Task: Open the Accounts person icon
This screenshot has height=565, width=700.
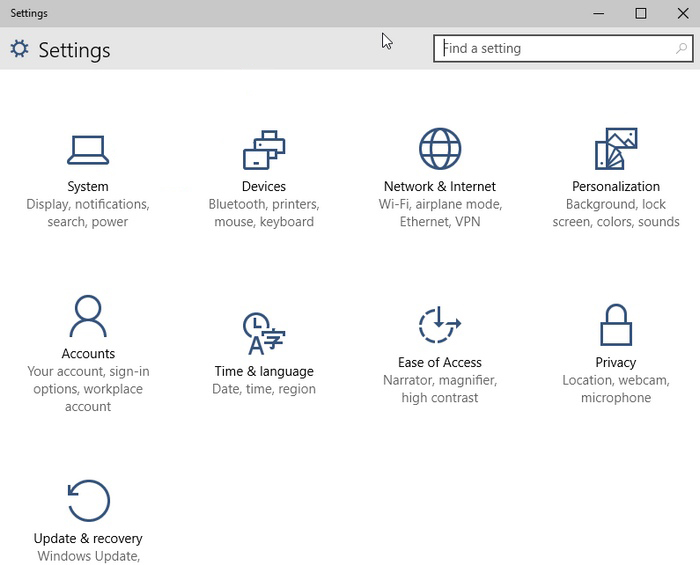Action: [88, 316]
